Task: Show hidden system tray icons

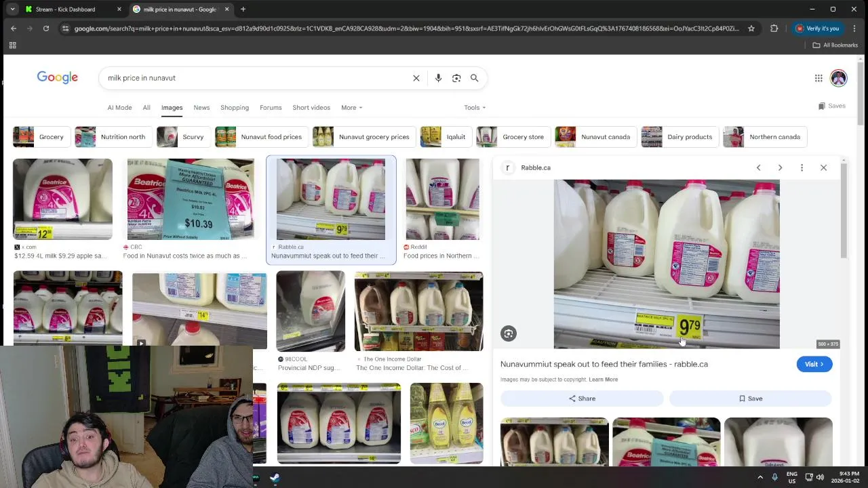Action: (x=760, y=477)
